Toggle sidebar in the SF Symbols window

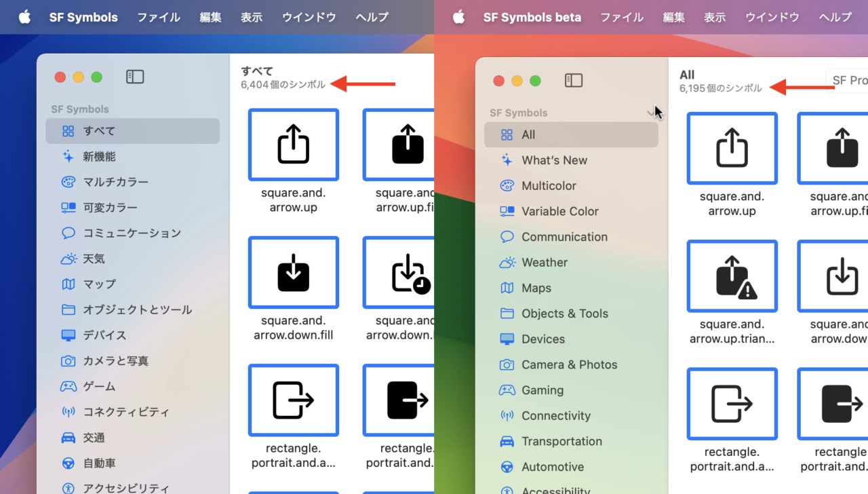coord(135,77)
